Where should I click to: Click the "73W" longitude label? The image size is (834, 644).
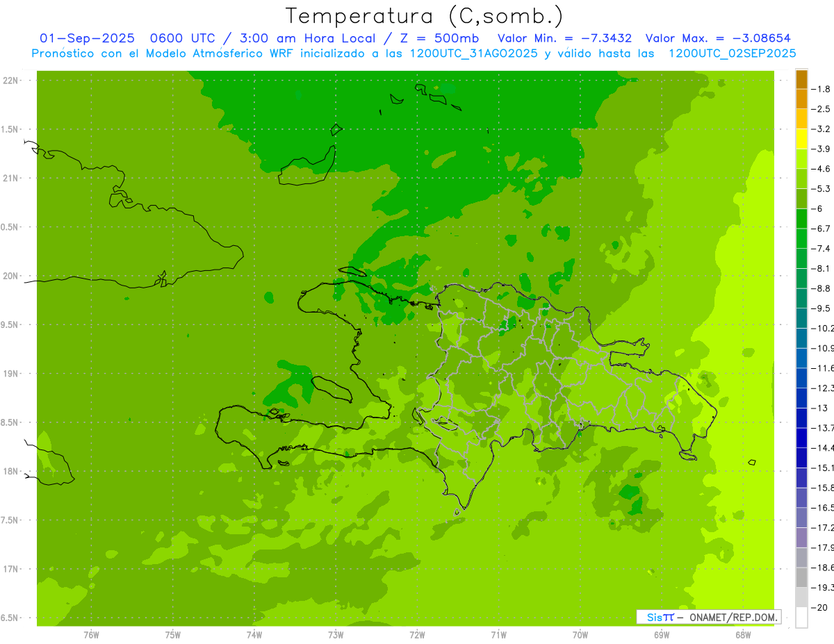336,635
